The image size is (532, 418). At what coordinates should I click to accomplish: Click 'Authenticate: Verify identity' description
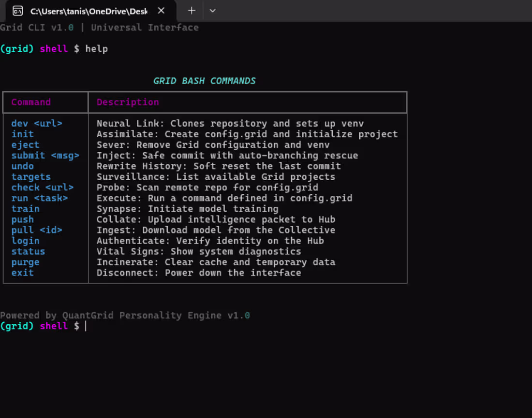[210, 241]
